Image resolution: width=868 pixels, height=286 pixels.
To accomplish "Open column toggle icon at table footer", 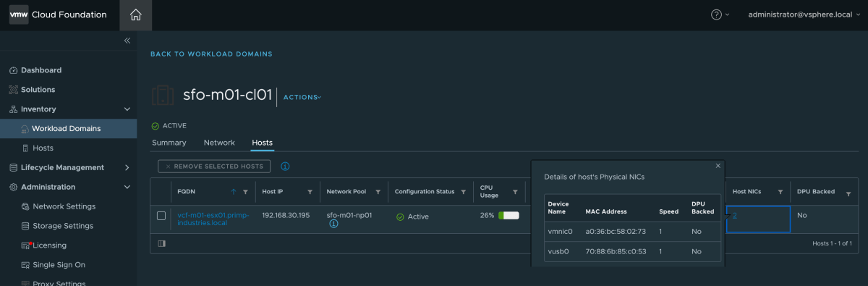I will [x=161, y=244].
